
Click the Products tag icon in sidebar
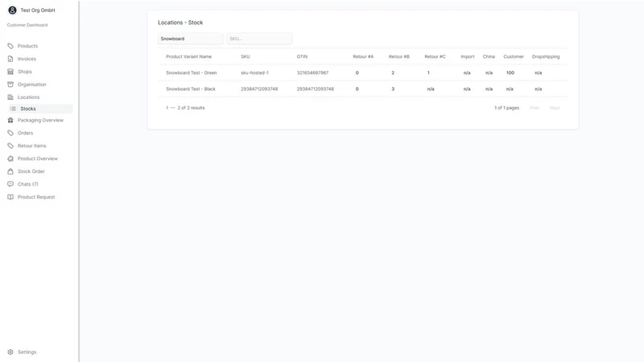[10, 46]
